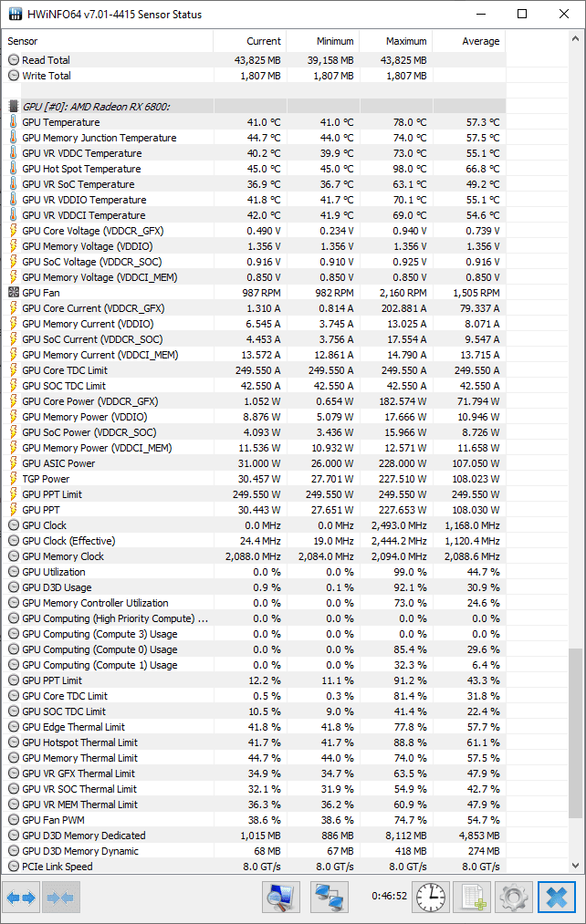
Task: Click the shrink layout arrows button
Action: coord(61,897)
